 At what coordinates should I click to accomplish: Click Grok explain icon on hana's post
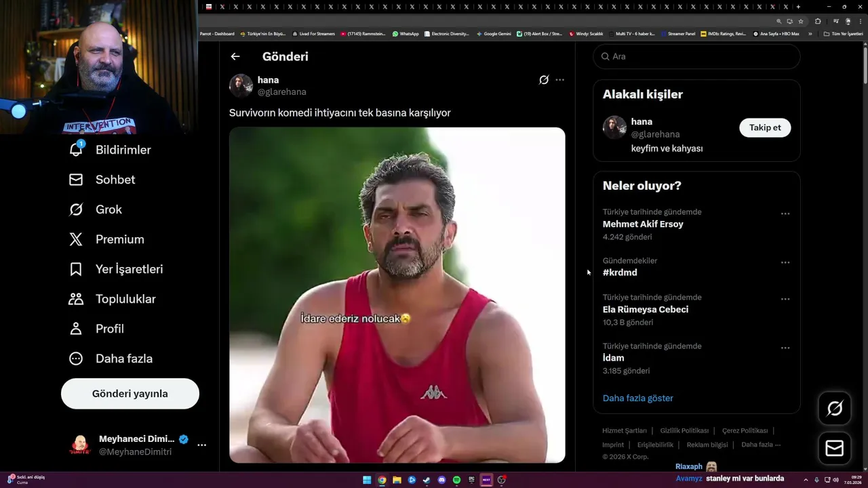[544, 80]
